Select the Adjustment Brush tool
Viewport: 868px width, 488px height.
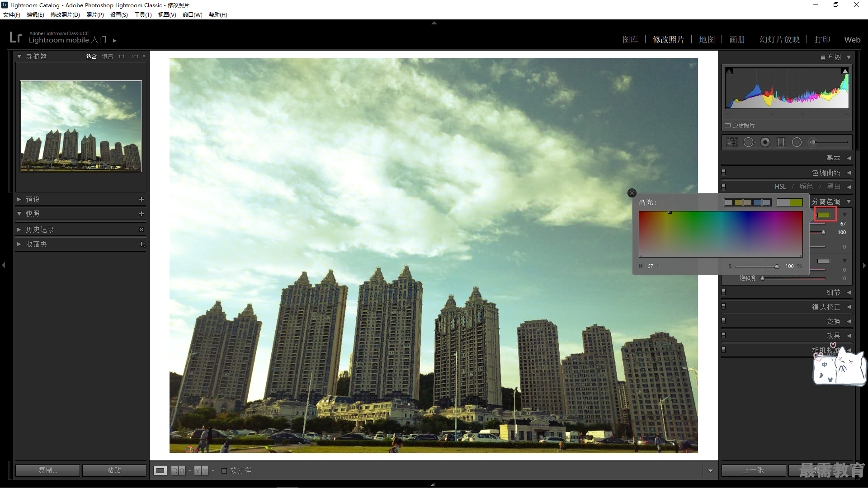[828, 142]
